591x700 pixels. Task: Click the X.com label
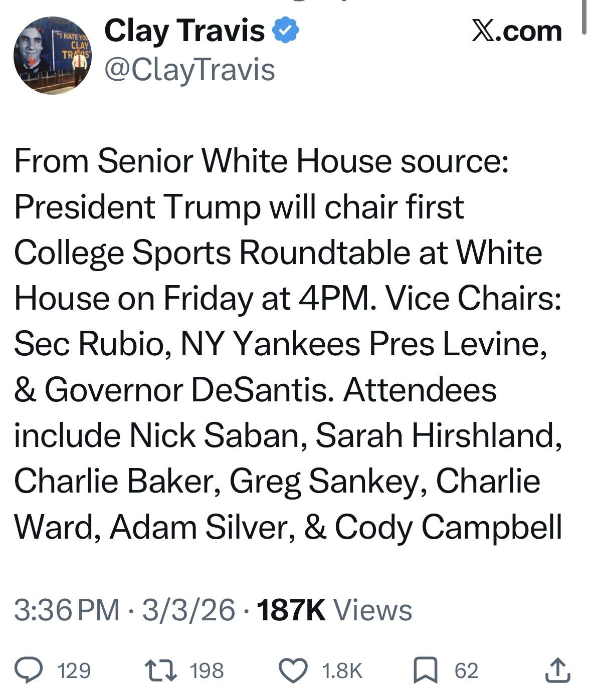[x=516, y=31]
